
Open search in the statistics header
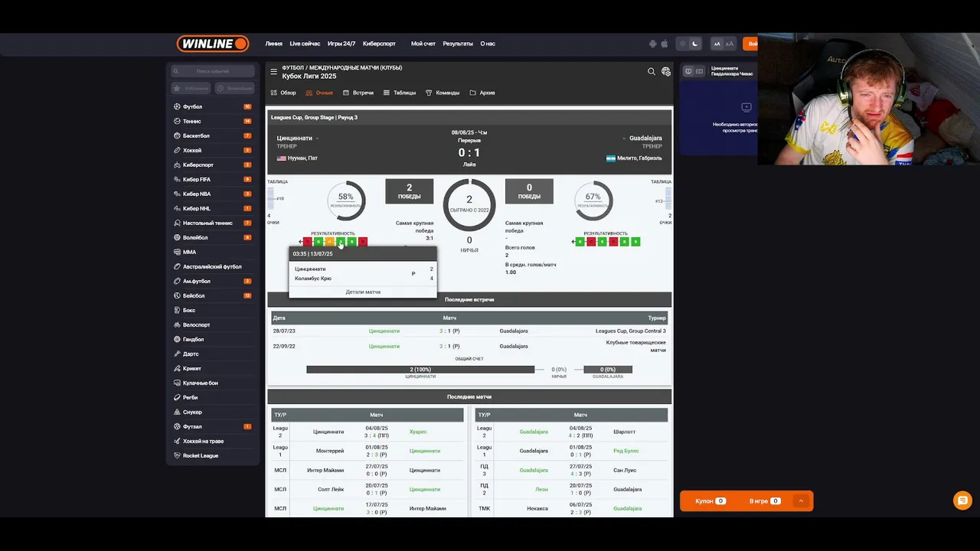point(652,71)
